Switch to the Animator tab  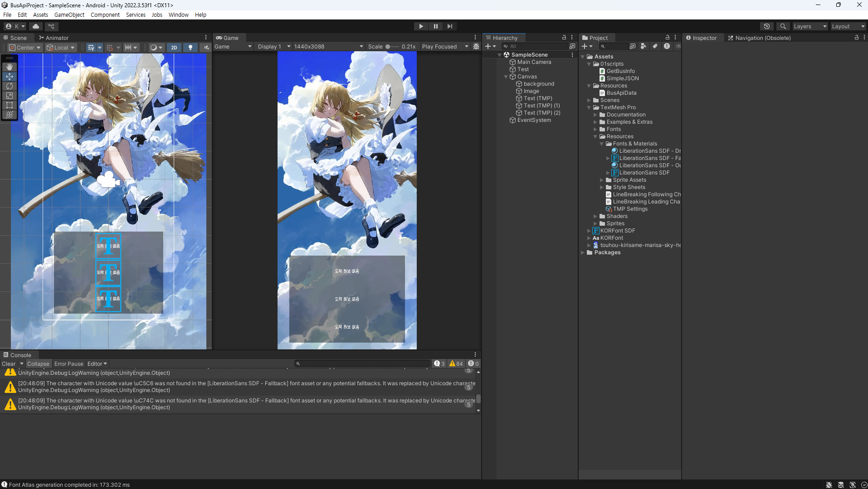[54, 38]
